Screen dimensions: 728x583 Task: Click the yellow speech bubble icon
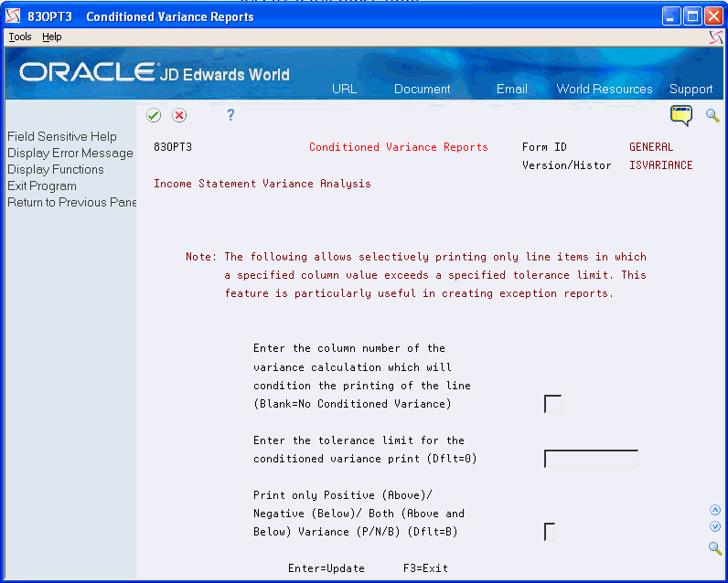(x=681, y=115)
